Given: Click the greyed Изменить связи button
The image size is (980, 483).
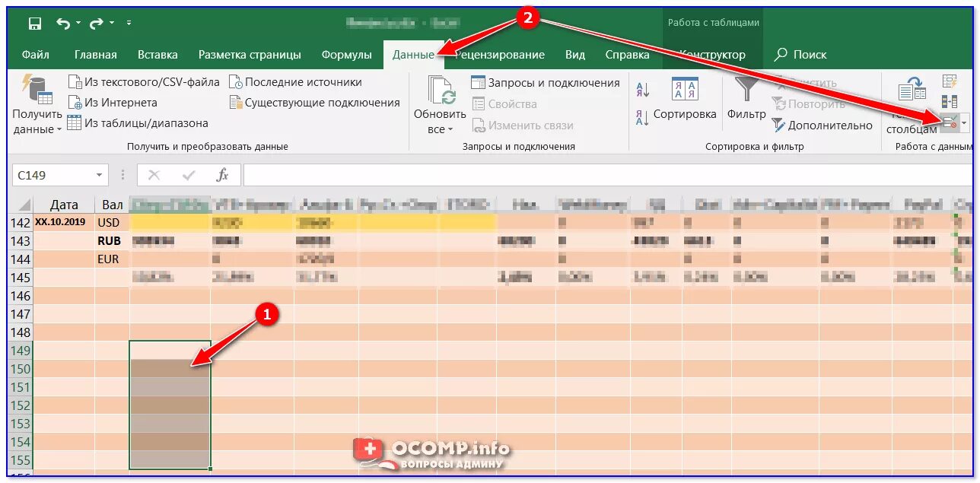Looking at the screenshot, I should pyautogui.click(x=523, y=125).
